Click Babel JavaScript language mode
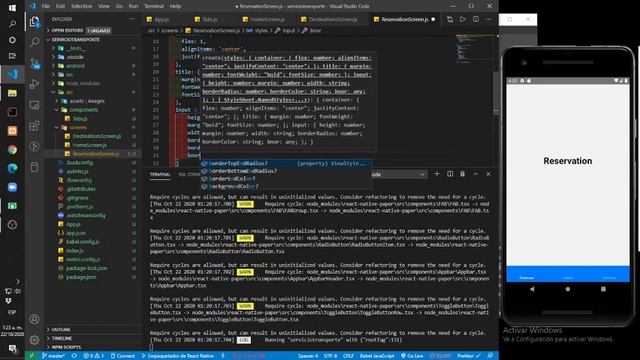This screenshot has width=640, height=360. pyautogui.click(x=377, y=356)
